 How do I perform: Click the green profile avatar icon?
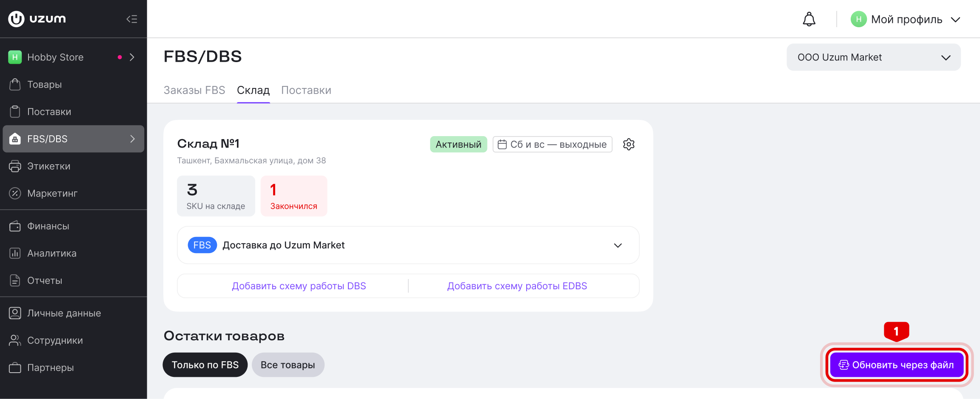click(x=858, y=19)
